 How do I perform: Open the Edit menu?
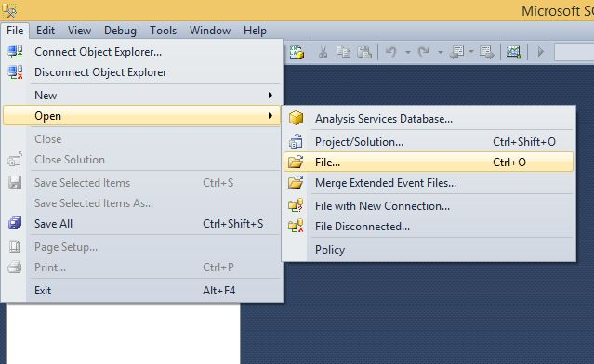pos(46,31)
